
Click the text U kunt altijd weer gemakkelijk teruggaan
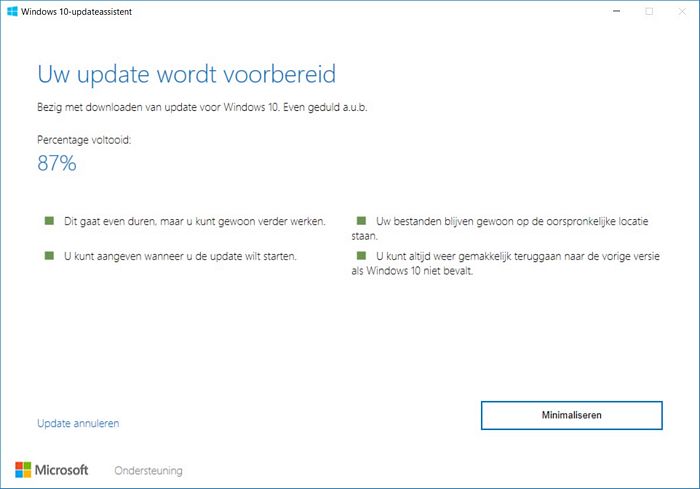click(x=505, y=263)
